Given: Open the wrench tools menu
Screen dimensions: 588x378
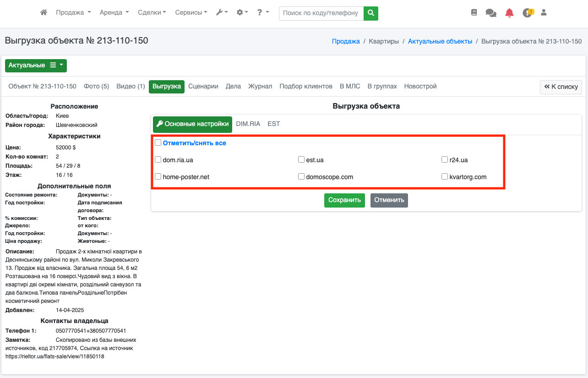Looking at the screenshot, I should pos(222,13).
